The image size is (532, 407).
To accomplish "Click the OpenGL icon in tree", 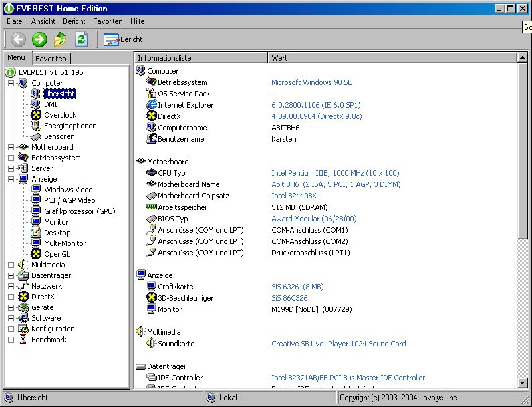I will pos(36,254).
